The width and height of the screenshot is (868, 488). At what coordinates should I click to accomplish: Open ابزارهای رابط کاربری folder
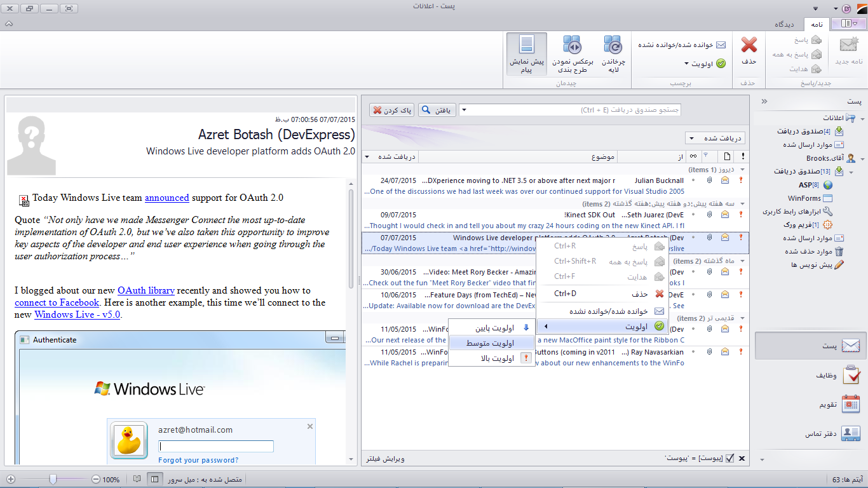click(797, 212)
